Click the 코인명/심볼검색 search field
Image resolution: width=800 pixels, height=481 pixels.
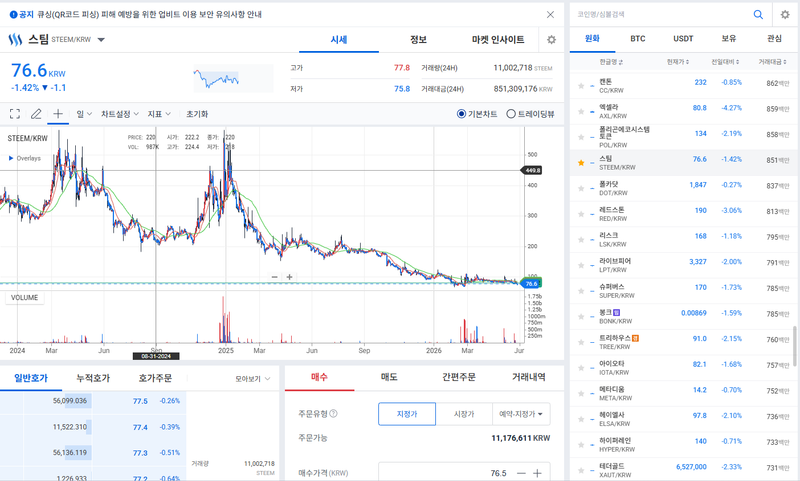pos(661,14)
